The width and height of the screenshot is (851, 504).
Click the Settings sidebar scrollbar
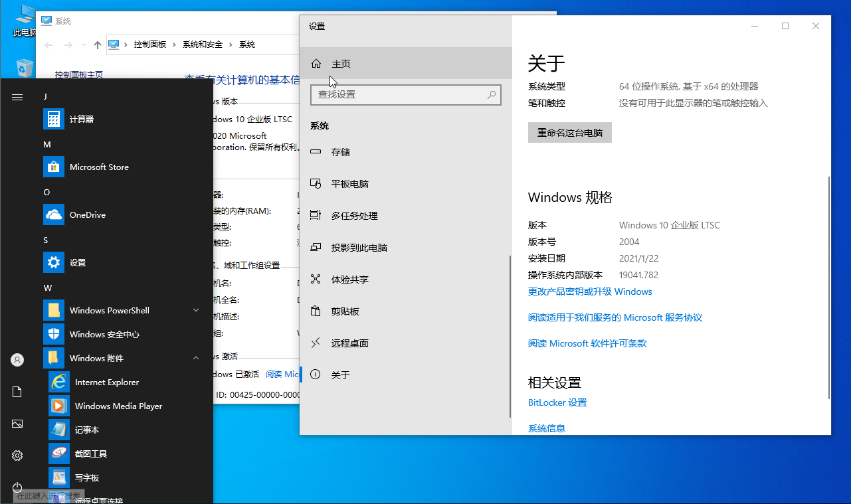[510, 337]
